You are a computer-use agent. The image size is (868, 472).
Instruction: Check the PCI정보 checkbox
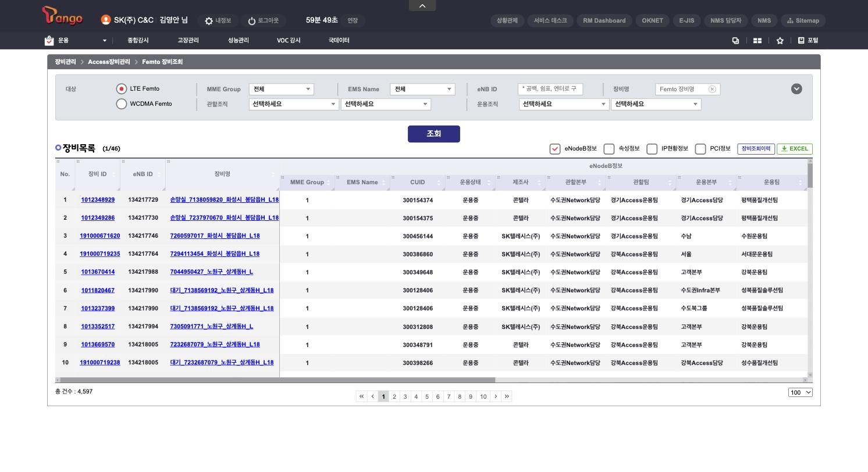[x=700, y=149]
